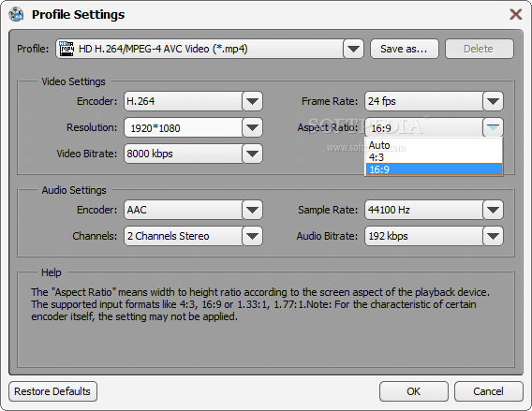Expand the video Encoder H.264 dropdown
The height and width of the screenshot is (411, 532).
(x=252, y=101)
